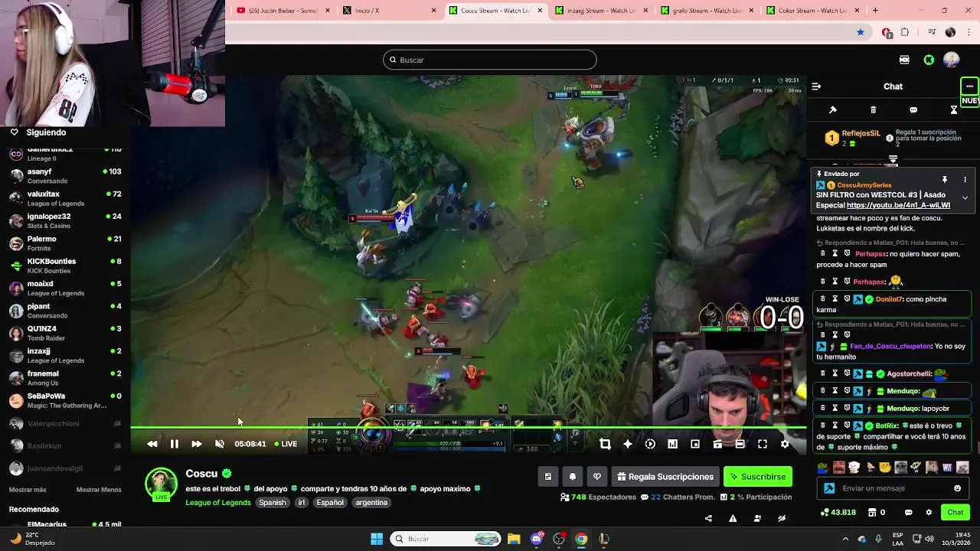
Task: Select the argentina tag
Action: pos(371,503)
